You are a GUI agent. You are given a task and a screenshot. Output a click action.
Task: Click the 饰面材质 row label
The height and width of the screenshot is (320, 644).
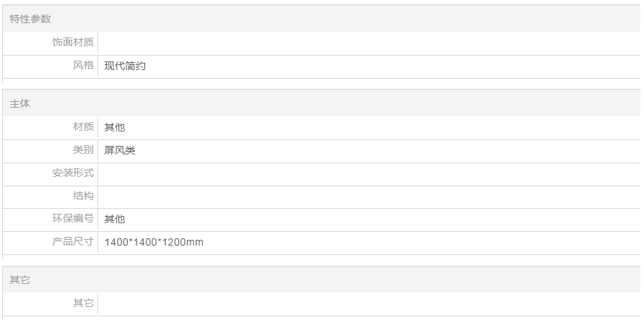73,43
